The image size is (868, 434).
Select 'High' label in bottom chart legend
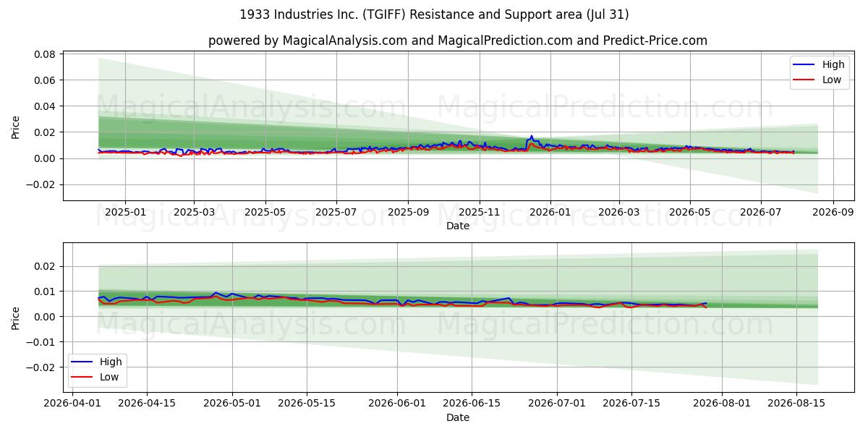tap(111, 362)
